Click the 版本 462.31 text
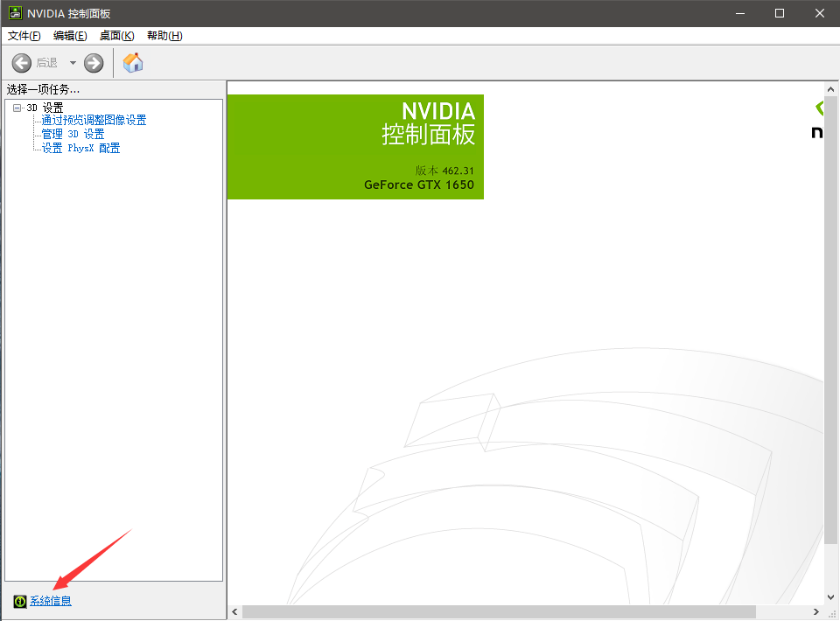The height and width of the screenshot is (621, 840). (444, 171)
